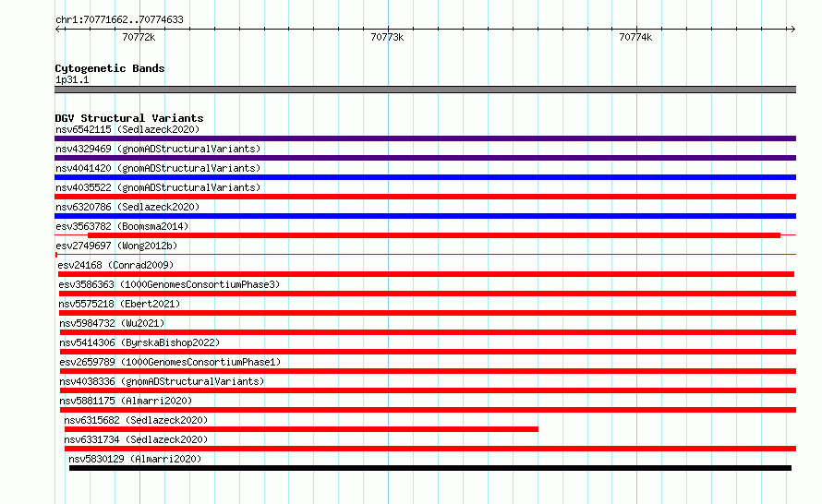Select the red esv24168 variant bar

pyautogui.click(x=426, y=274)
